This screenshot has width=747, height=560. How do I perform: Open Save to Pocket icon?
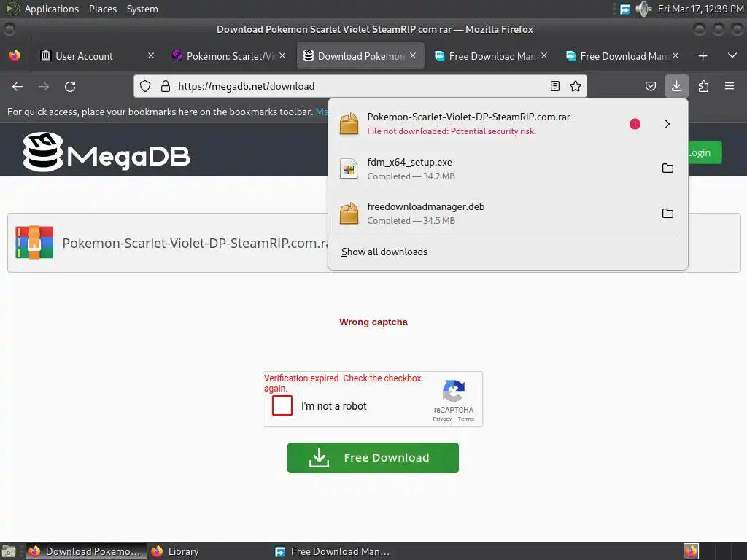coord(650,86)
